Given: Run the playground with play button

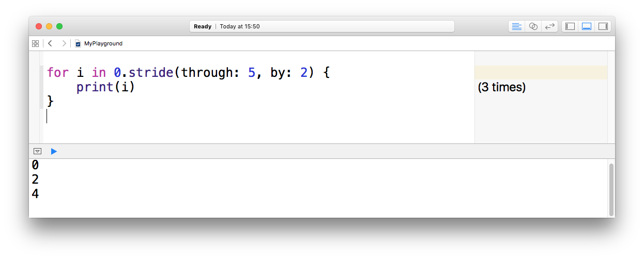Looking at the screenshot, I should (54, 151).
